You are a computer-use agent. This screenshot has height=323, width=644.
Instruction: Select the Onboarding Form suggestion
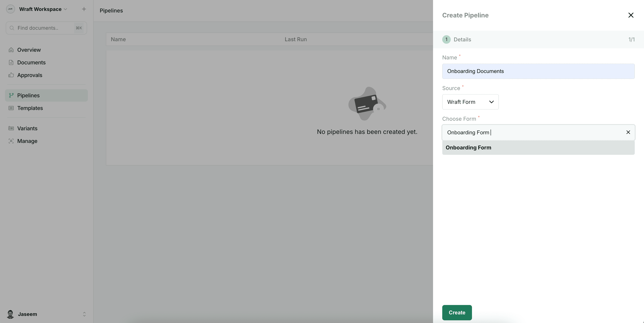538,148
